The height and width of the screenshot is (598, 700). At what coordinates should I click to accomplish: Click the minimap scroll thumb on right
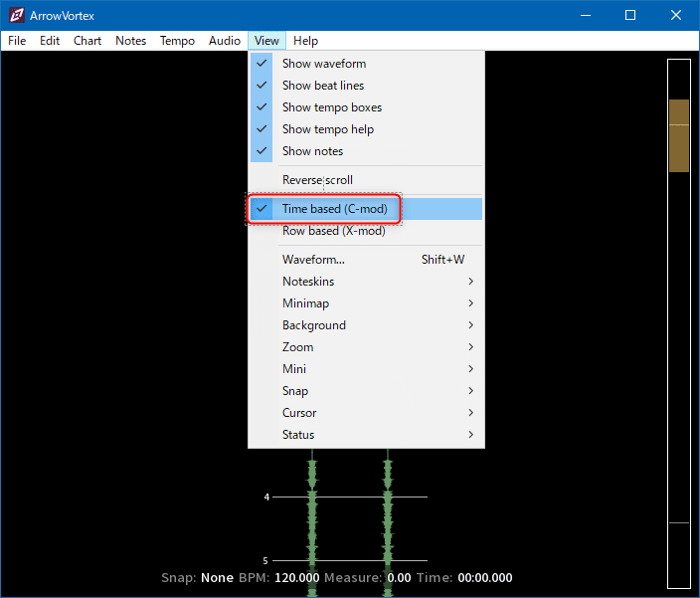[679, 135]
